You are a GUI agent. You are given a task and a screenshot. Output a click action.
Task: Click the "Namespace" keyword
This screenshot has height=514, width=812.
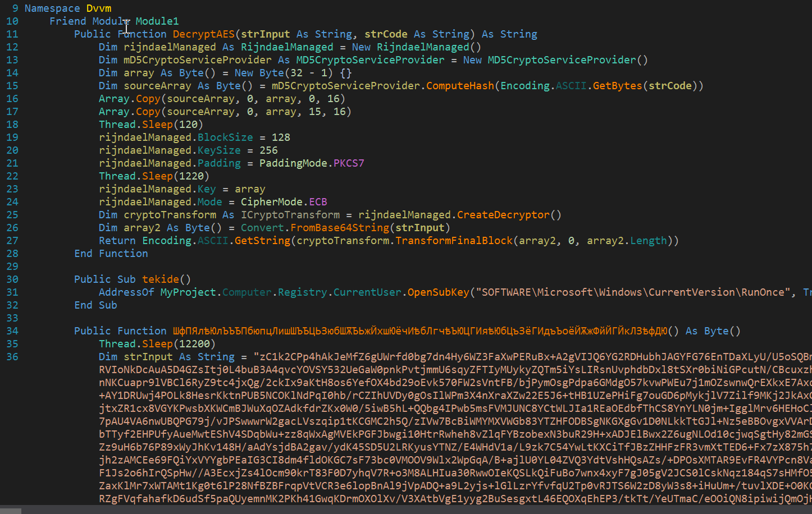52,8
